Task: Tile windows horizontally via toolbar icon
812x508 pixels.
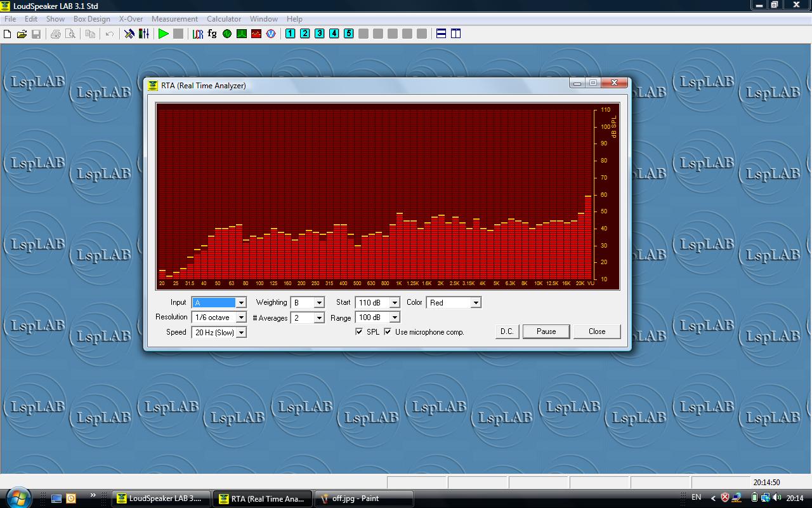Action: coord(442,34)
